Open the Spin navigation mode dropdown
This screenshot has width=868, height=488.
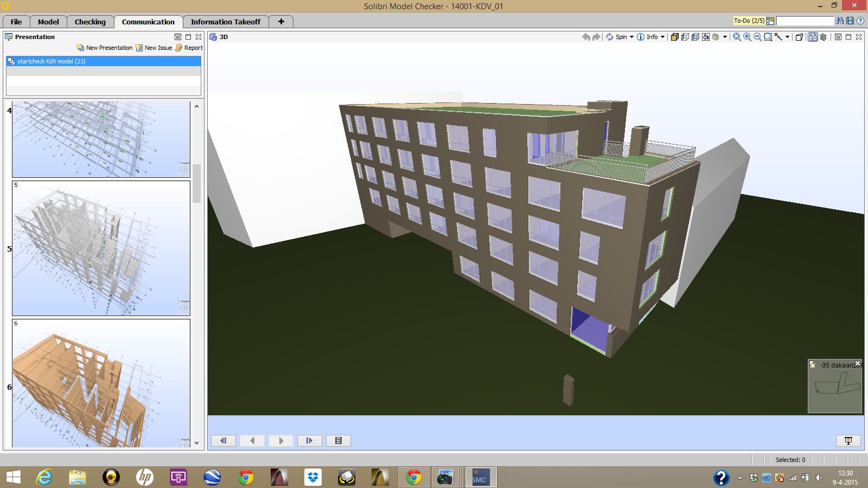[x=631, y=37]
